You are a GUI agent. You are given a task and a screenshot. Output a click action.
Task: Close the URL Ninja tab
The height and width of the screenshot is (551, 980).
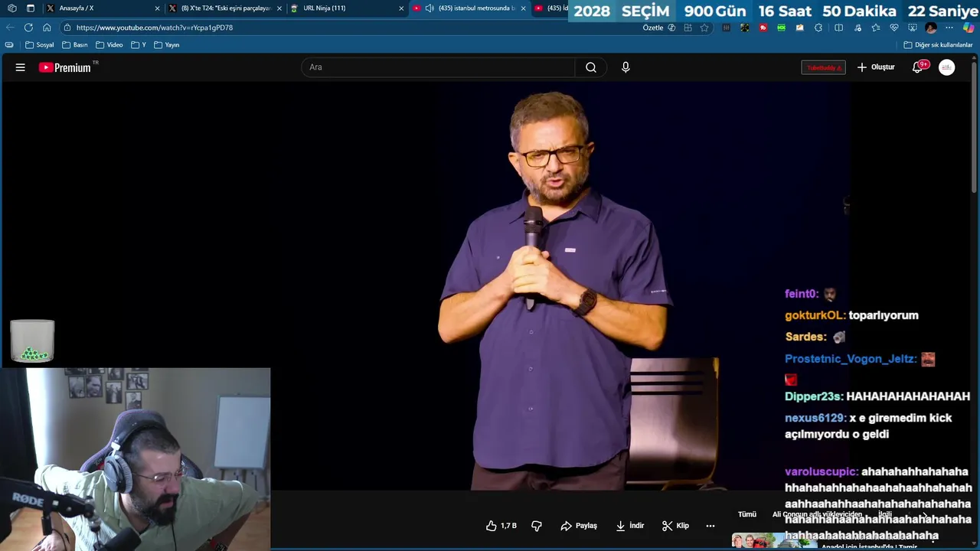point(401,8)
